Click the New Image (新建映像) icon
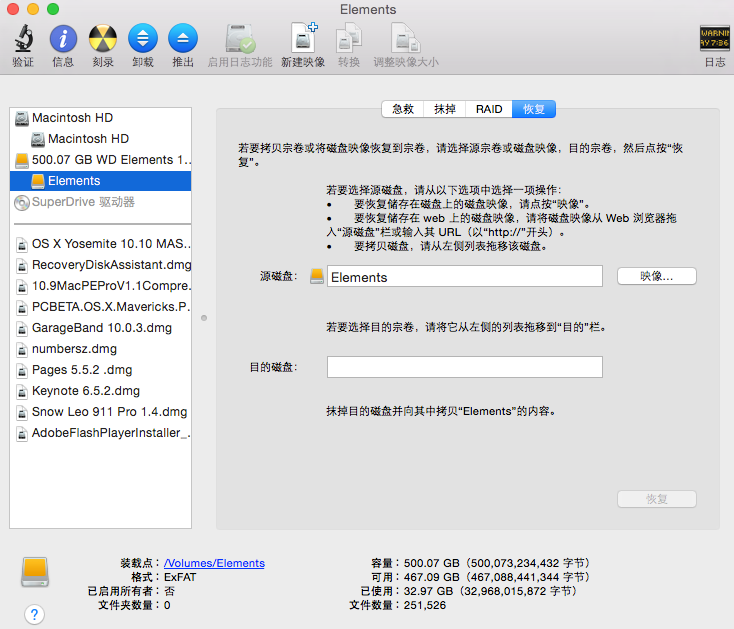This screenshot has width=734, height=629. point(302,40)
